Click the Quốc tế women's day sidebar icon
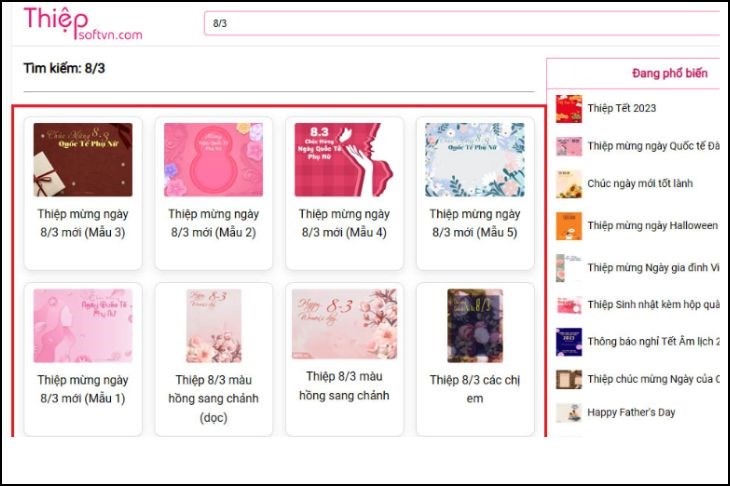730x486 pixels. point(569,146)
